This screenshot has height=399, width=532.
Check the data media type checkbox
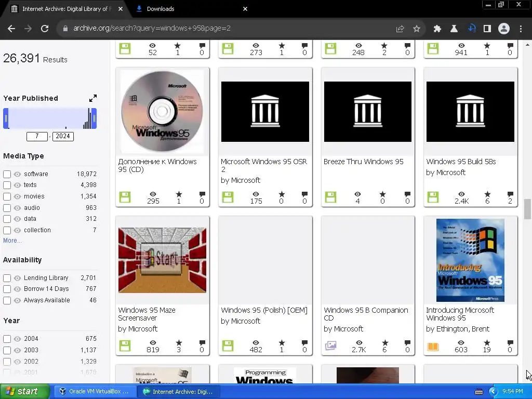(7, 219)
